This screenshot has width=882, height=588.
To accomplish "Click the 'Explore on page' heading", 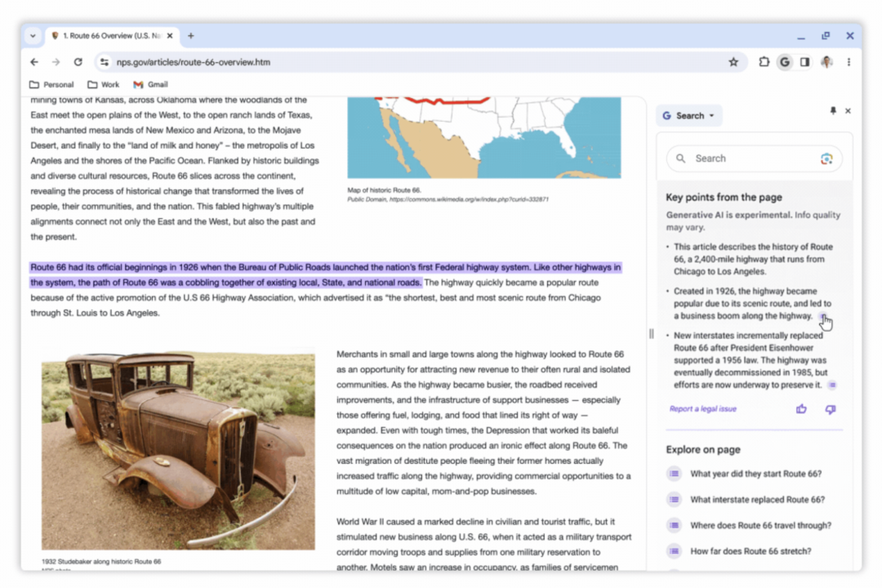I will [703, 450].
